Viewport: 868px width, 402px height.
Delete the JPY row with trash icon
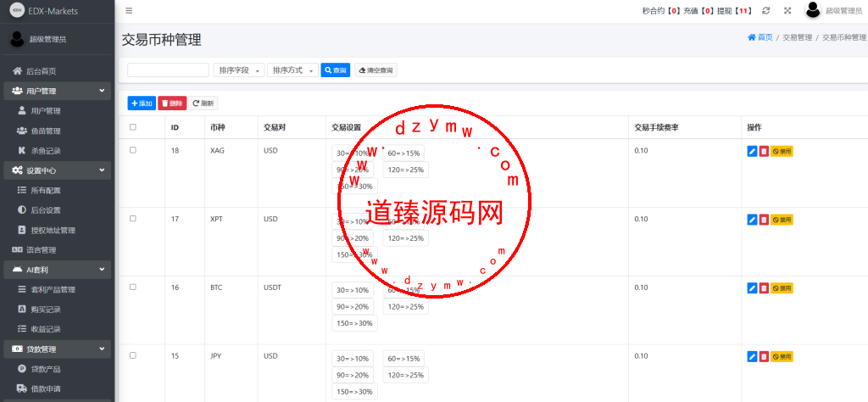tap(764, 356)
